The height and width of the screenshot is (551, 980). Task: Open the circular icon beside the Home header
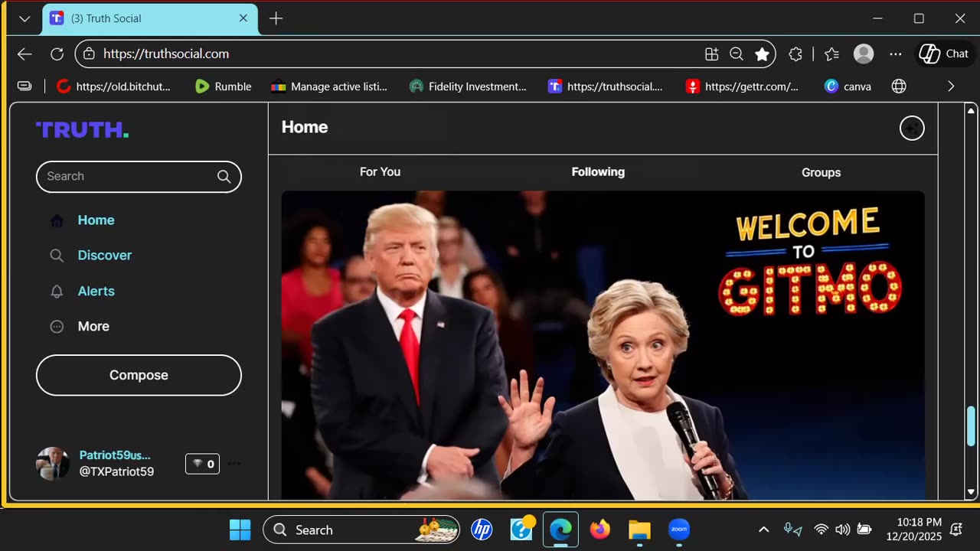click(912, 128)
